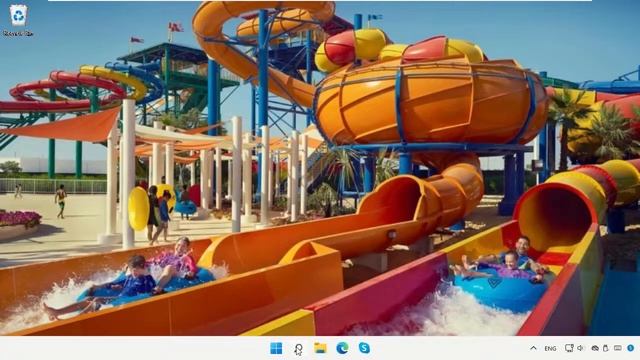
Task: Open the cloud sync tray icon
Action: tap(595, 348)
